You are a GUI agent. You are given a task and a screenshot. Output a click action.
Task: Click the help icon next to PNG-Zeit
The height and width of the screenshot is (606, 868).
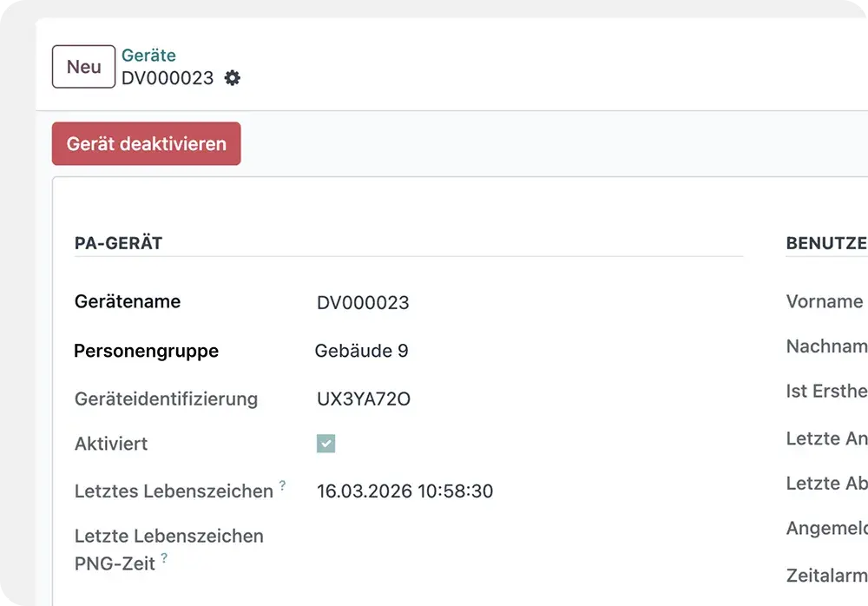tap(164, 559)
